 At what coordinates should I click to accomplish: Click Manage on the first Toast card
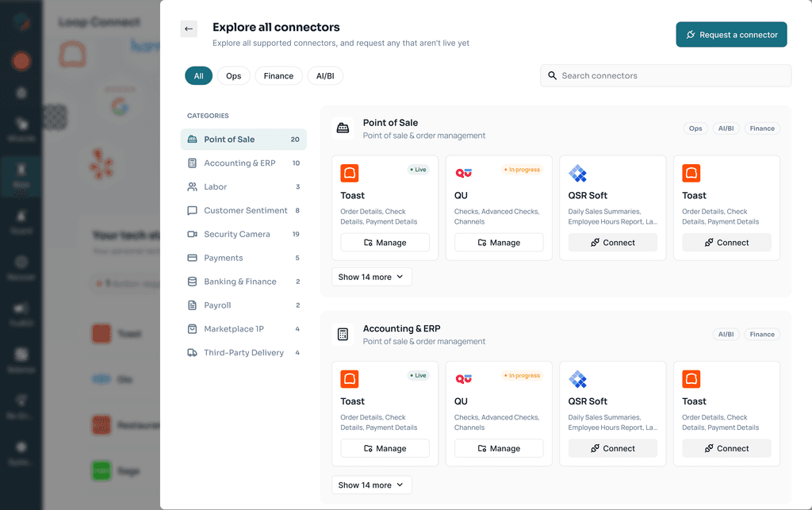pos(385,243)
